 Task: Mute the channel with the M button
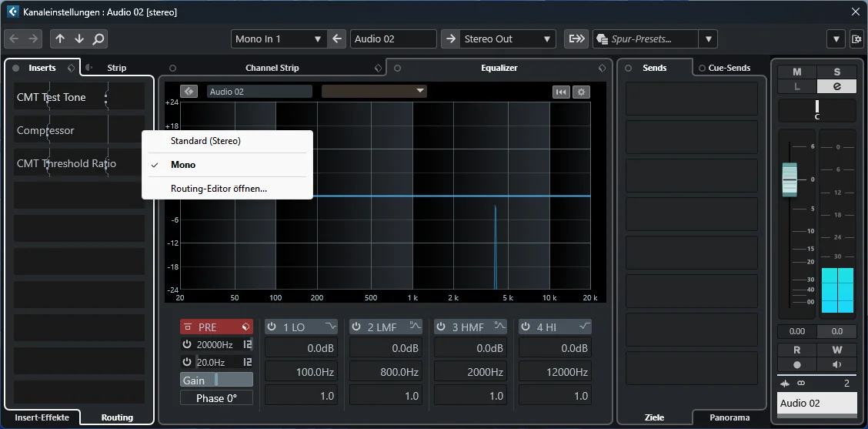pos(796,72)
